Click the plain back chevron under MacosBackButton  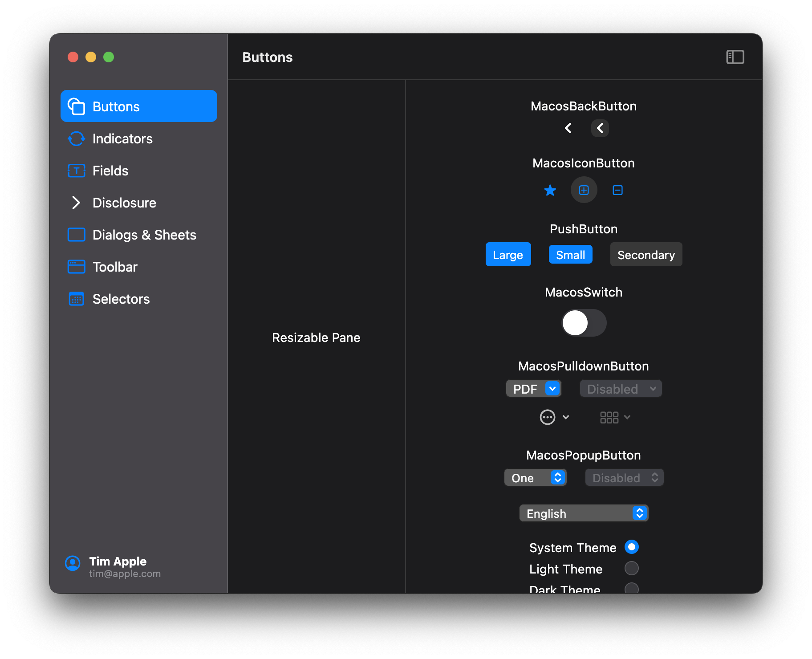coord(568,128)
